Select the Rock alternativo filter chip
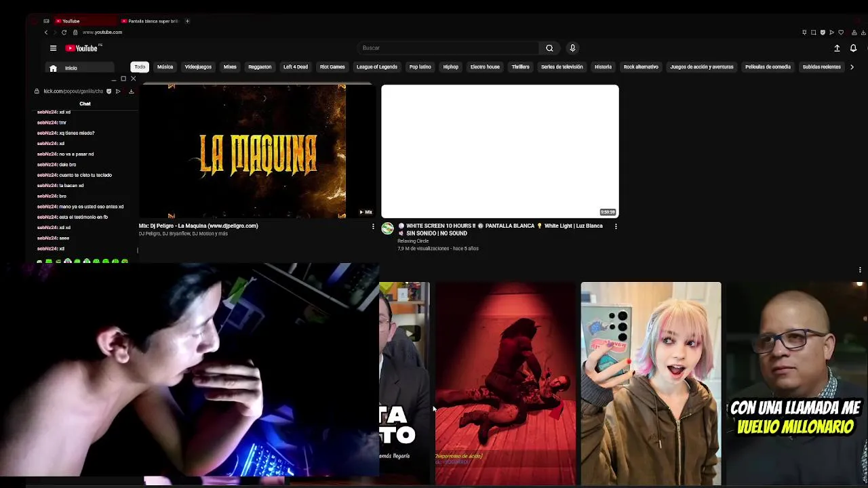Image resolution: width=868 pixels, height=488 pixels. pos(641,67)
